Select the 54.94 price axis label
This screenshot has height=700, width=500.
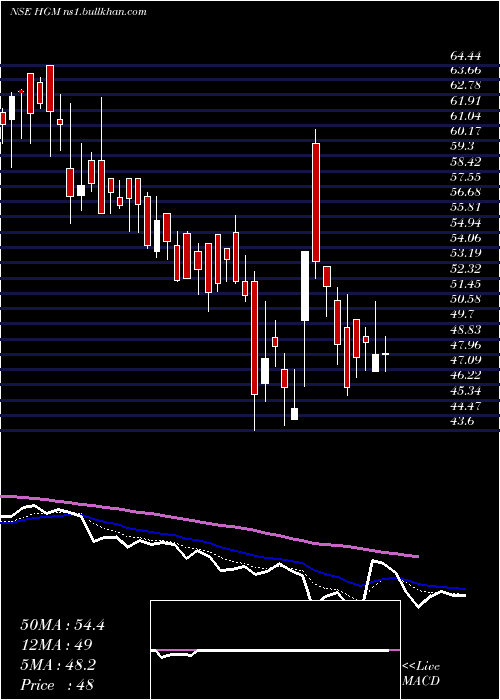tap(466, 223)
